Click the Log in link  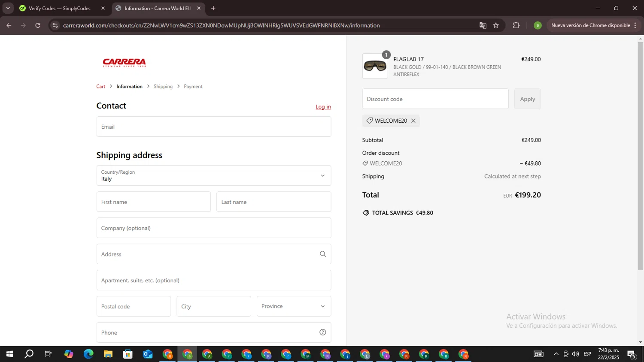(x=323, y=107)
